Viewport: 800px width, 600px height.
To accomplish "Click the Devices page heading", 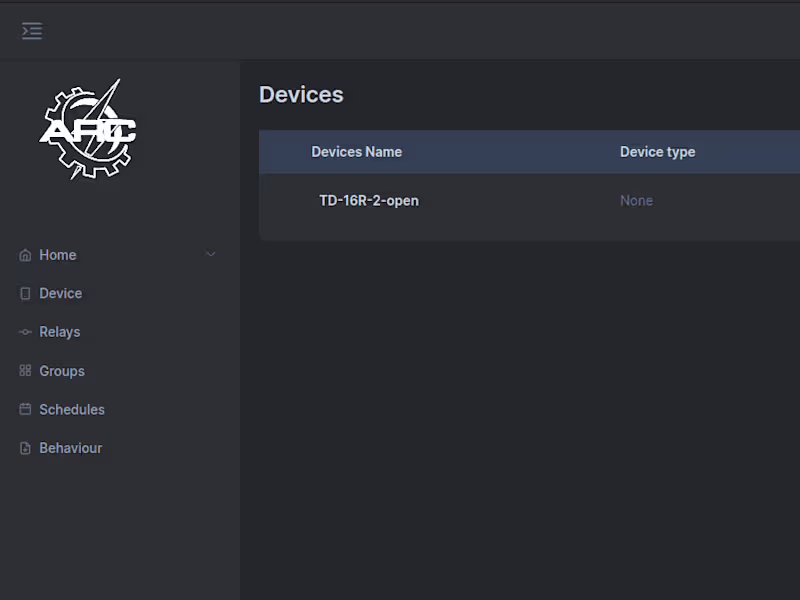I will 301,95.
